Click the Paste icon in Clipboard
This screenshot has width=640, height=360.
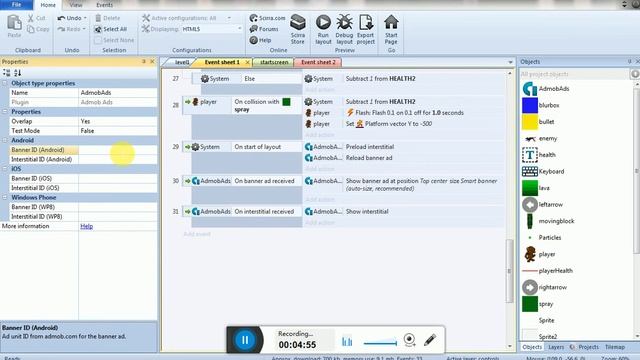coord(14,23)
